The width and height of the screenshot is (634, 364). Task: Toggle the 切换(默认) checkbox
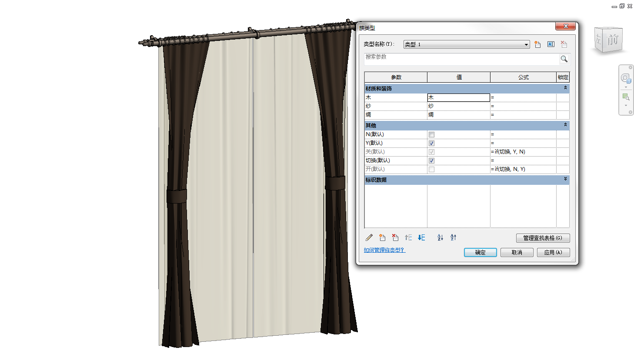(431, 161)
